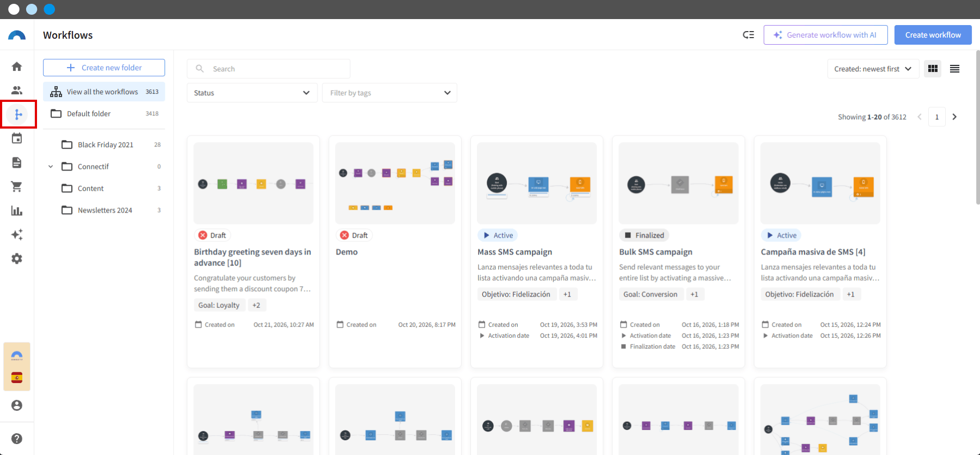Open the Contacts icon in sidebar
The width and height of the screenshot is (980, 455).
[17, 90]
